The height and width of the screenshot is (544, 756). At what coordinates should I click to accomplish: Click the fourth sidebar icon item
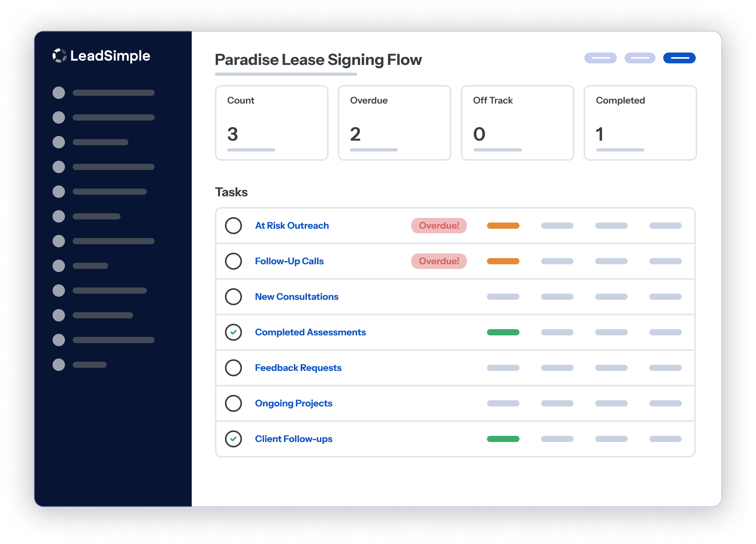[x=59, y=167]
